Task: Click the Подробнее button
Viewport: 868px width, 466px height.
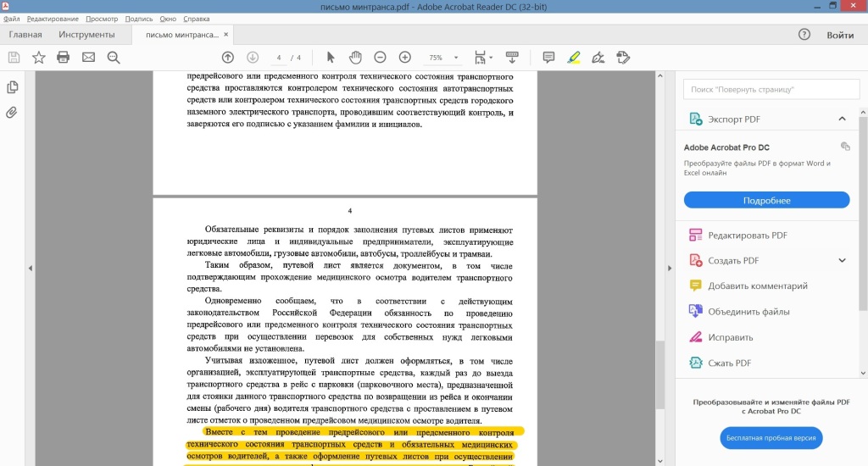Action: coord(766,200)
